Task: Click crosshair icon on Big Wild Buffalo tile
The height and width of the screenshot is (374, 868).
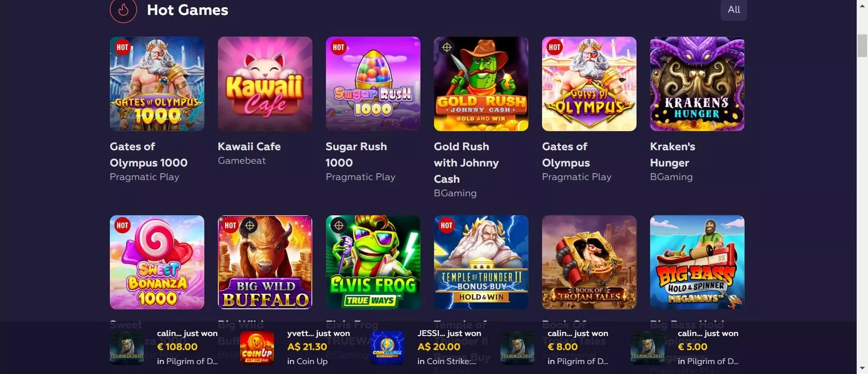Action: (250, 225)
